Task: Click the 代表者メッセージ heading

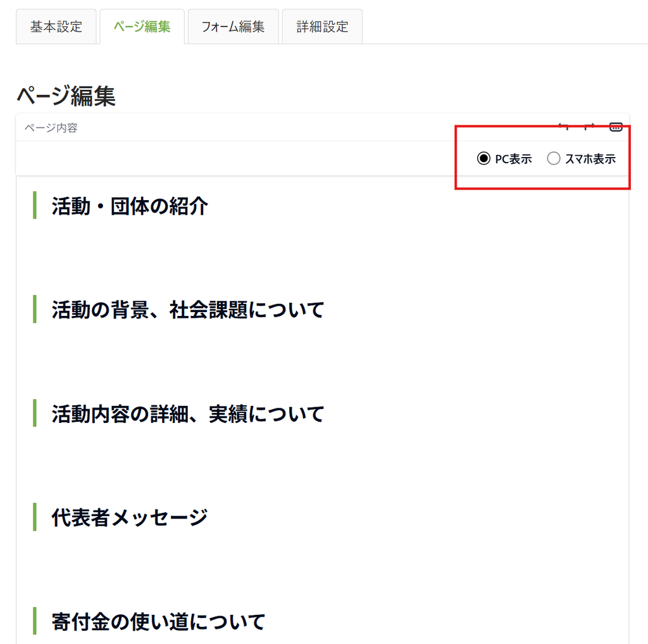Action: [x=129, y=517]
